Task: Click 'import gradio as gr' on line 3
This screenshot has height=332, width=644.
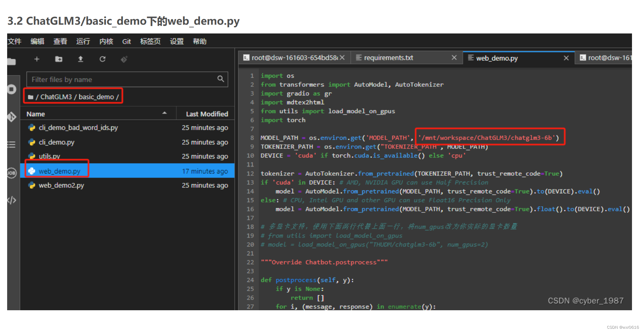Action: point(296,94)
